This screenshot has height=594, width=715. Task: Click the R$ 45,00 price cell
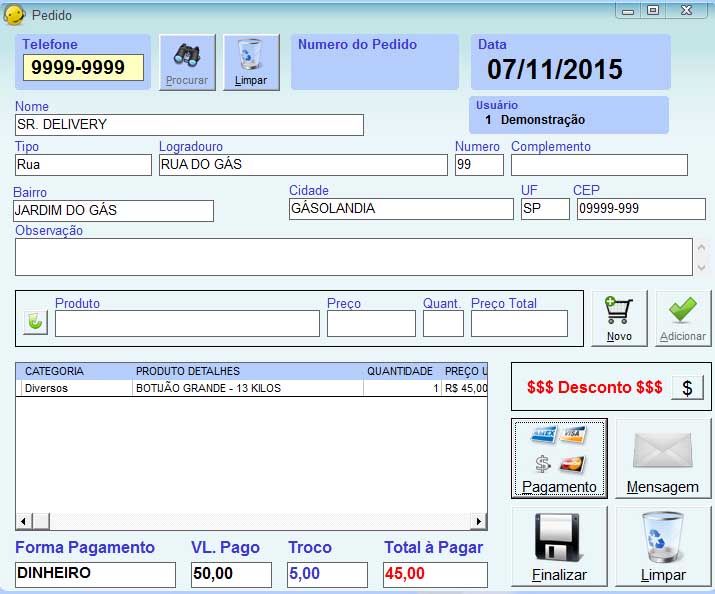(x=466, y=388)
